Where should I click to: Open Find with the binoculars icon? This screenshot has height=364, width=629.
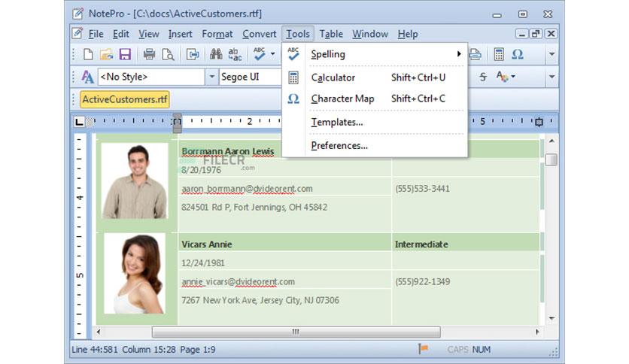tap(216, 54)
